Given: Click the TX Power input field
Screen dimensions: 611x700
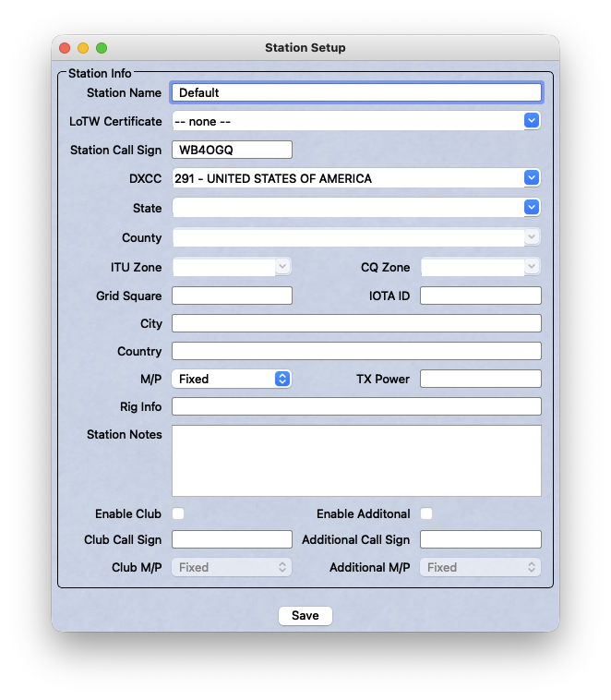Looking at the screenshot, I should (x=481, y=379).
